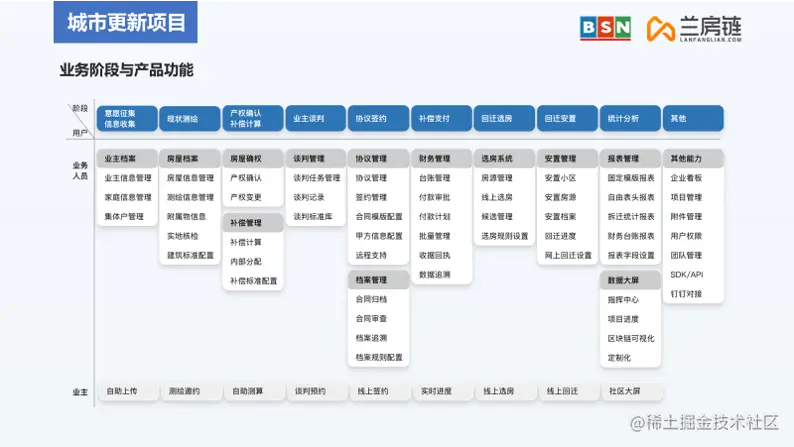This screenshot has width=794, height=447.
Task: Select 用户权限 item
Action: 686,236
